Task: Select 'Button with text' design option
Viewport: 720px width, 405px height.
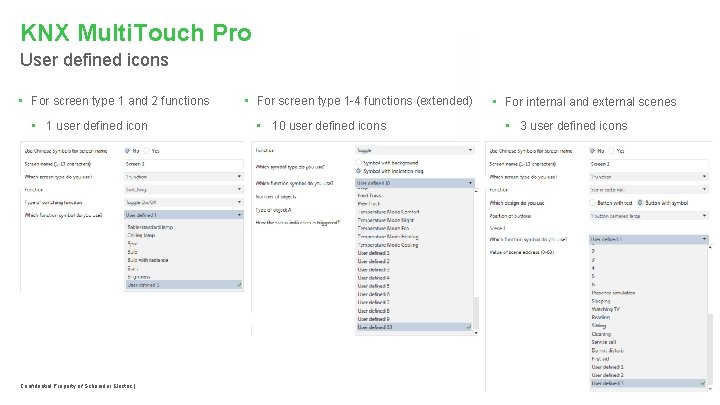Action: point(592,202)
